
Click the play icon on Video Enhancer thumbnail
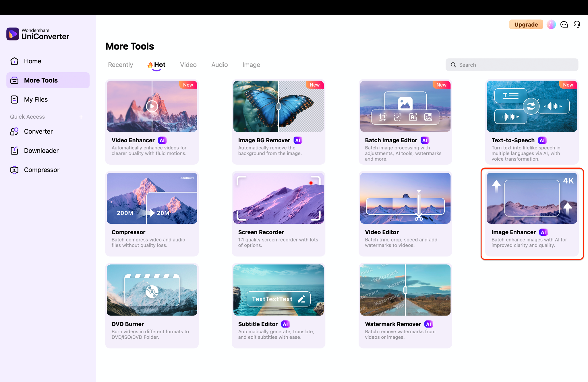point(152,106)
